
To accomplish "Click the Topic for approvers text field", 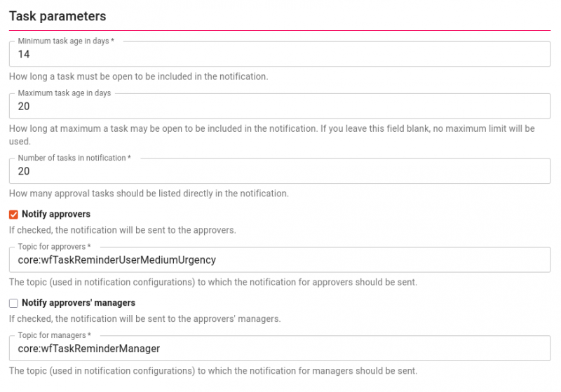I will [x=279, y=259].
